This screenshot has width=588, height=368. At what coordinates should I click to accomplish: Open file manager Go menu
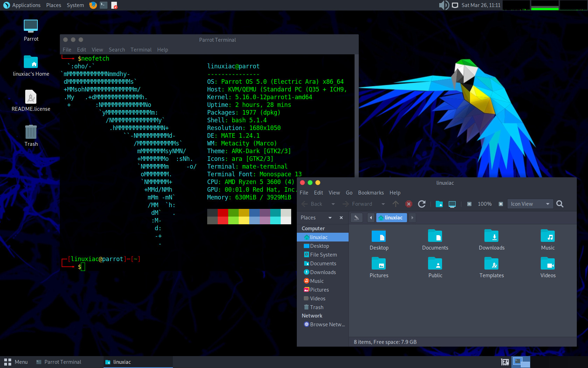[349, 193]
